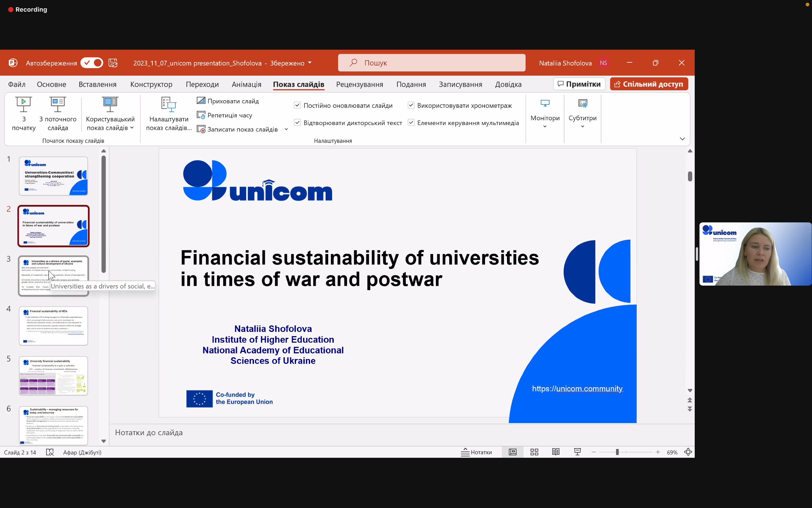Image resolution: width=812 pixels, height=508 pixels.
Task: Click the Примітки comments button
Action: [579, 84]
